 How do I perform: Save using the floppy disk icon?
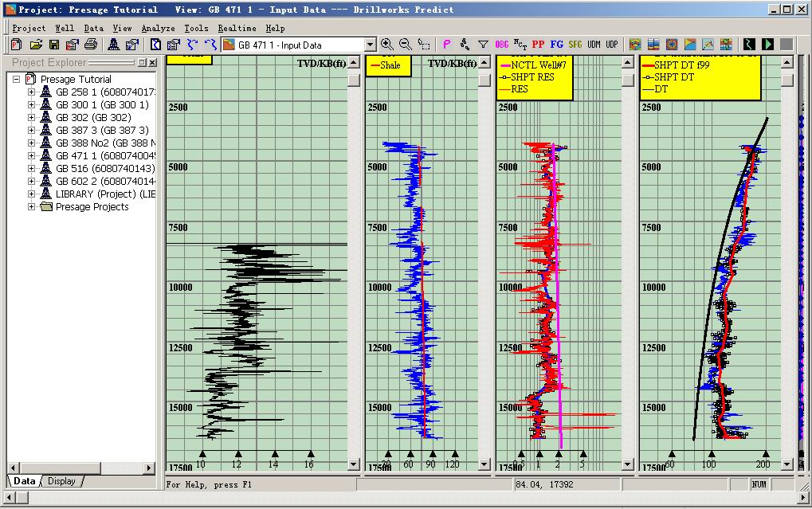point(54,45)
